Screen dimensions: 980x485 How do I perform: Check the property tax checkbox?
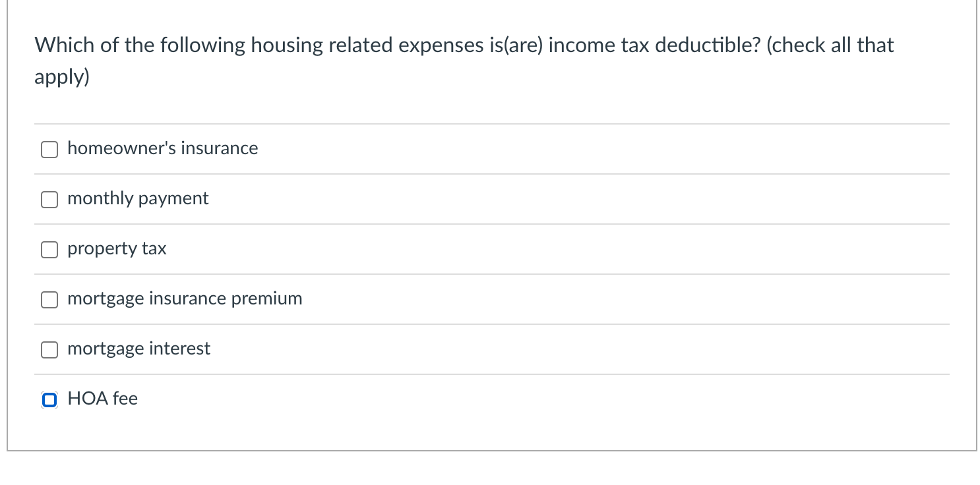(49, 250)
